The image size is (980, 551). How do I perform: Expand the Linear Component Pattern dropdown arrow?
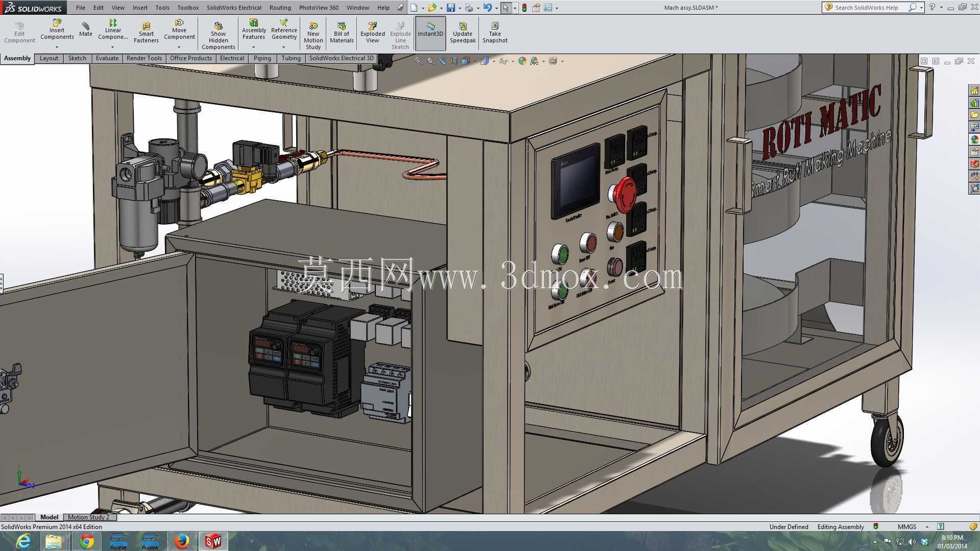point(113,47)
